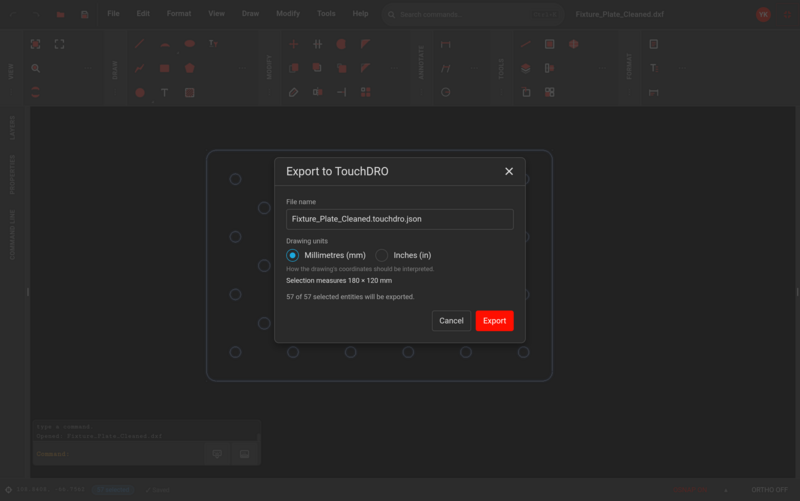Expand more Modify tools with the ellipsis
Viewport: 800px width, 501px height.
(x=394, y=68)
